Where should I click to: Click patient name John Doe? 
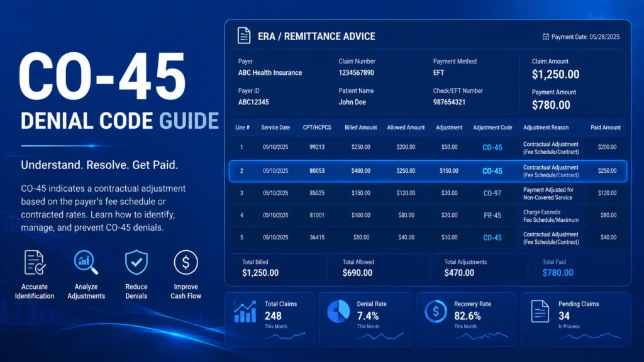point(352,102)
